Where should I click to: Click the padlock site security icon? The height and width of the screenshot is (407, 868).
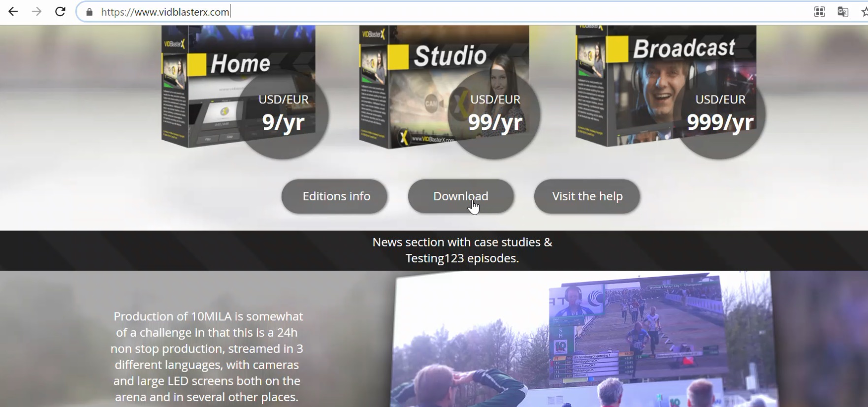(x=89, y=12)
